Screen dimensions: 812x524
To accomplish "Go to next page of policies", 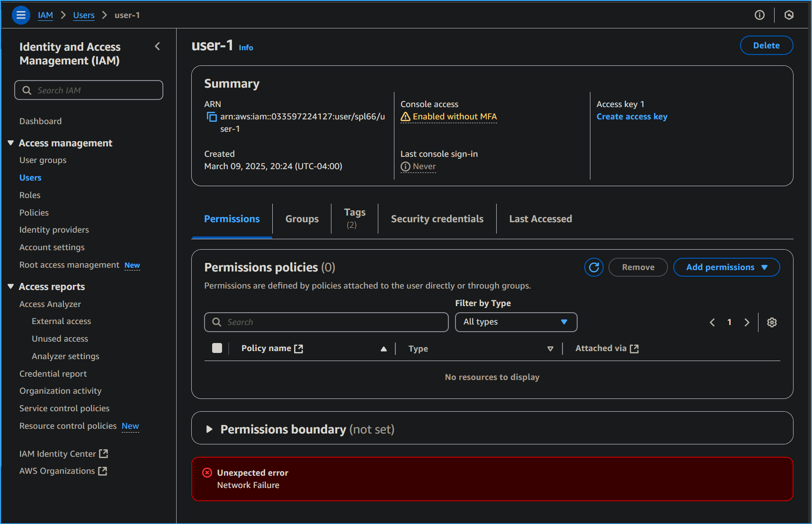I will click(747, 322).
